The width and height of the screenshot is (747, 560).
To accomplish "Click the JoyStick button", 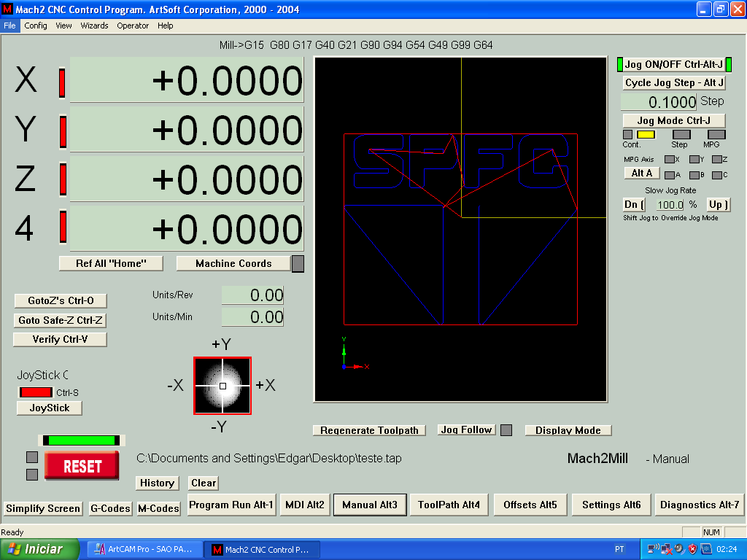I will (x=50, y=408).
